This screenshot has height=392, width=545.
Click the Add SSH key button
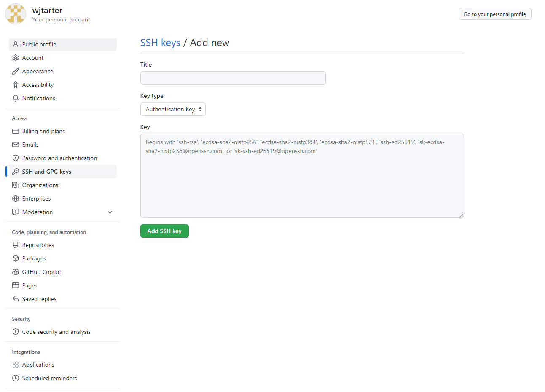point(164,231)
